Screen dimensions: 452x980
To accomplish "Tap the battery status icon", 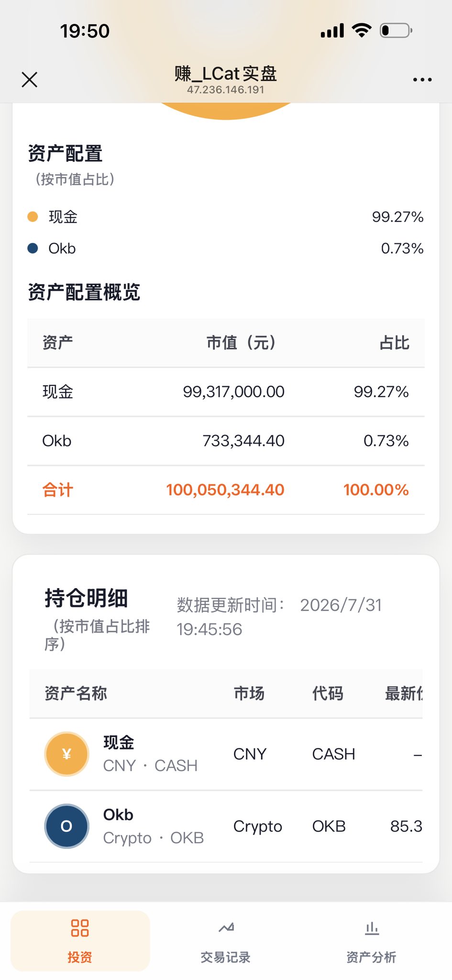I will (396, 31).
